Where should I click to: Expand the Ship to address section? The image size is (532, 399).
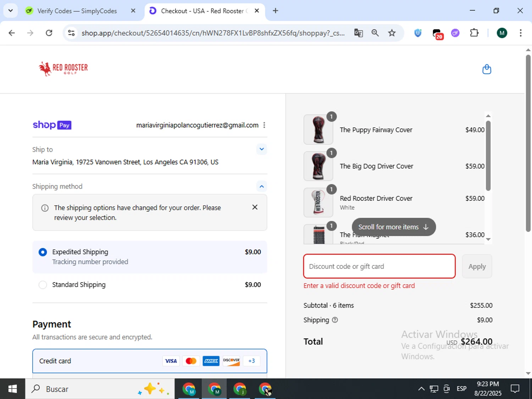261,149
